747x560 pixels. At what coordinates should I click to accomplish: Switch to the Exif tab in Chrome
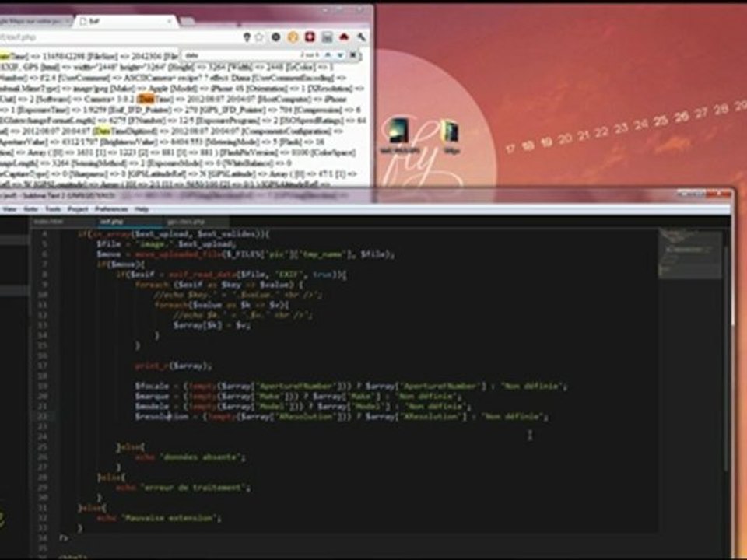124,22
